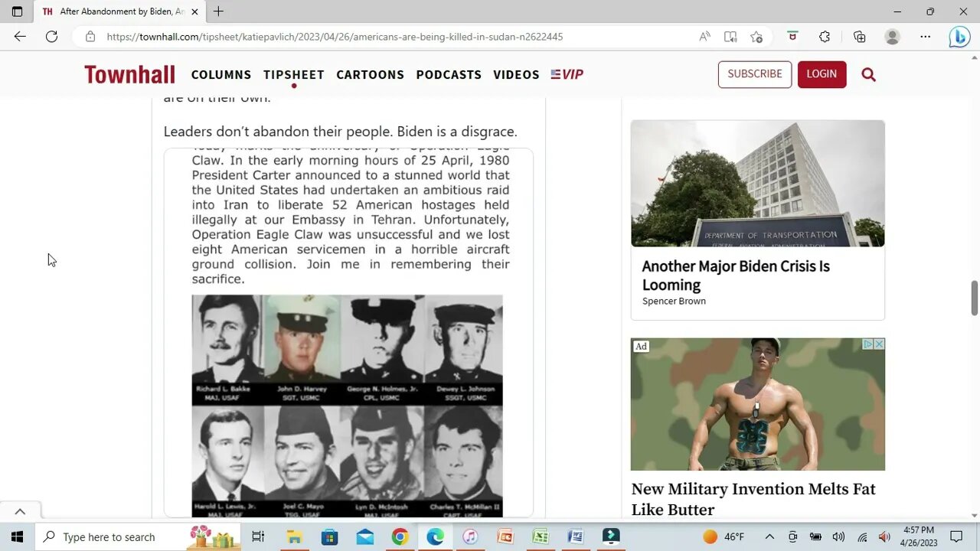This screenshot has height=551, width=980.
Task: Open the Extensions puzzle-piece icon
Action: pos(825,36)
